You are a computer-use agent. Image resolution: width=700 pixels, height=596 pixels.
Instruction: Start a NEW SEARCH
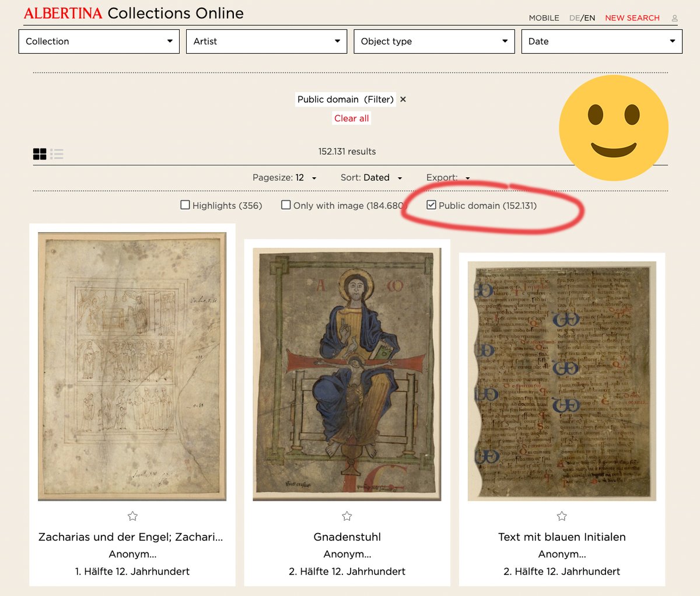[x=632, y=18]
